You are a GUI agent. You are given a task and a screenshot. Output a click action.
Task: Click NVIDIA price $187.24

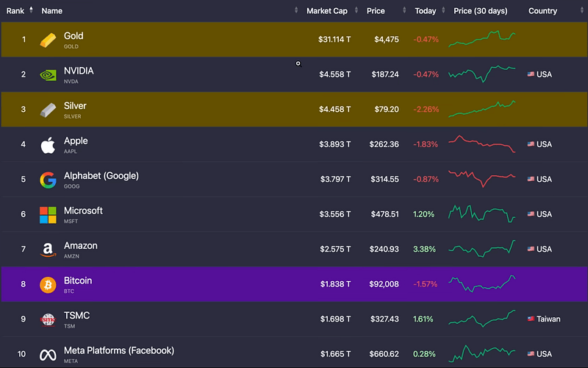coord(385,74)
